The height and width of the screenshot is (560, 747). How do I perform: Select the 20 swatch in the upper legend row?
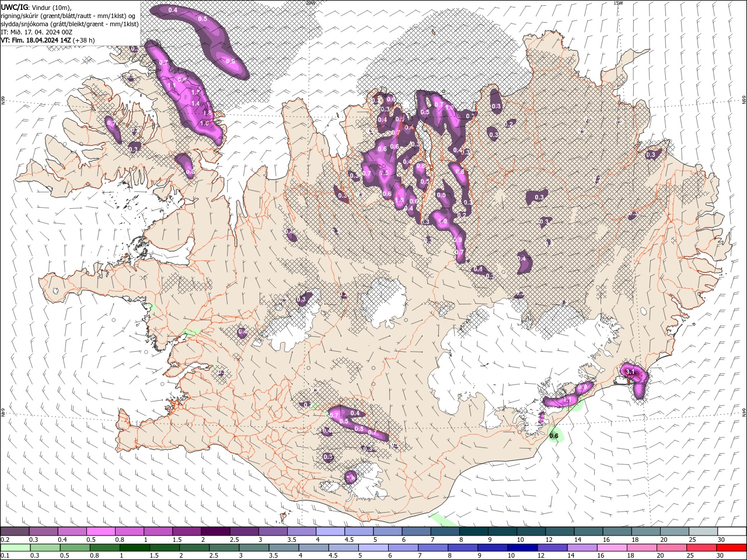click(x=675, y=531)
